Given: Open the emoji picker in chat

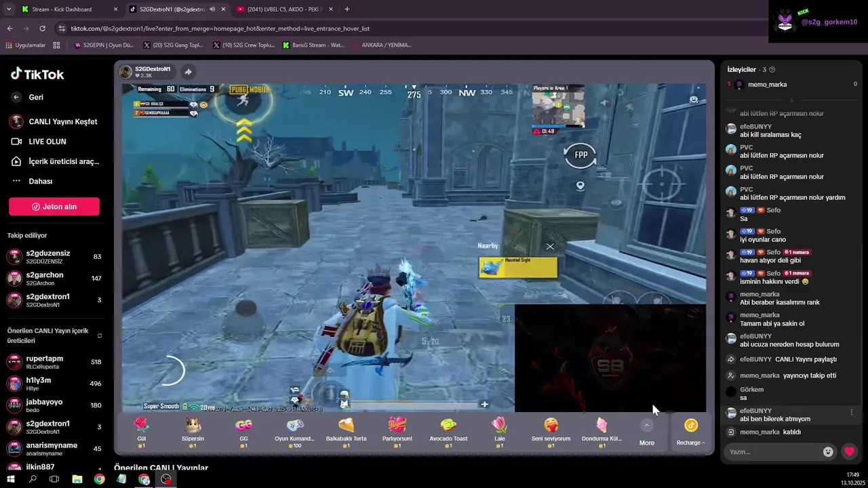Looking at the screenshot, I should (828, 451).
